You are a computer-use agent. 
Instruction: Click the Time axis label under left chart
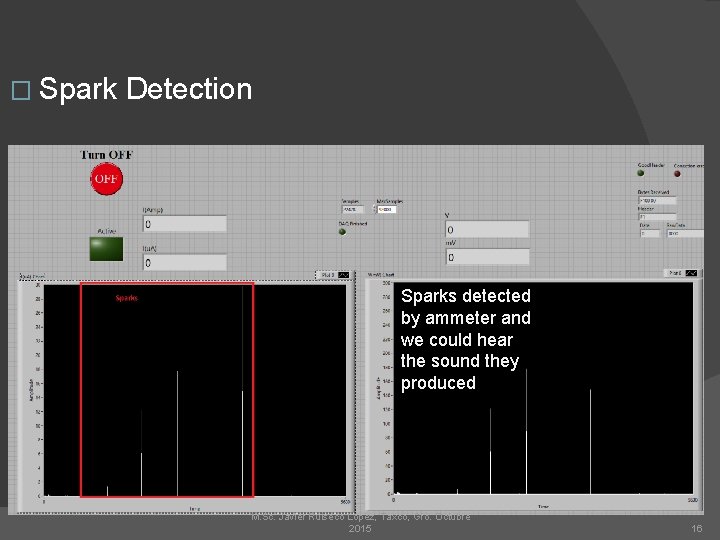(x=195, y=509)
